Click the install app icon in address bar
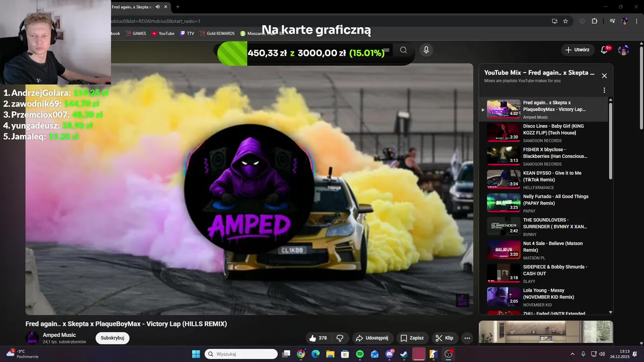 click(554, 21)
